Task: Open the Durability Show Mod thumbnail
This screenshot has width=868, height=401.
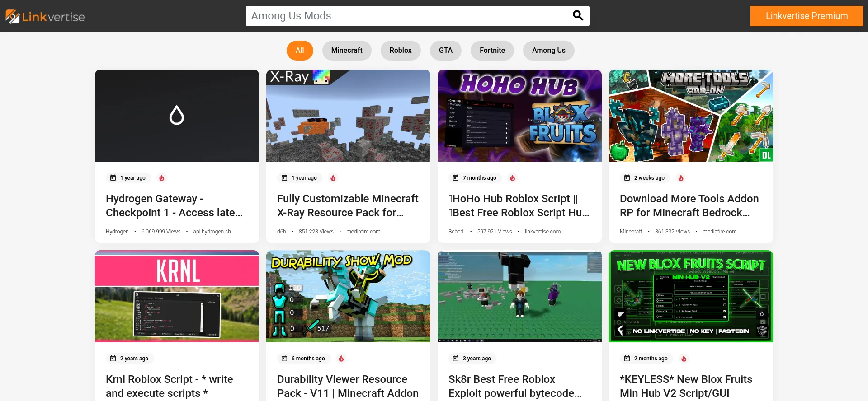Action: click(348, 296)
